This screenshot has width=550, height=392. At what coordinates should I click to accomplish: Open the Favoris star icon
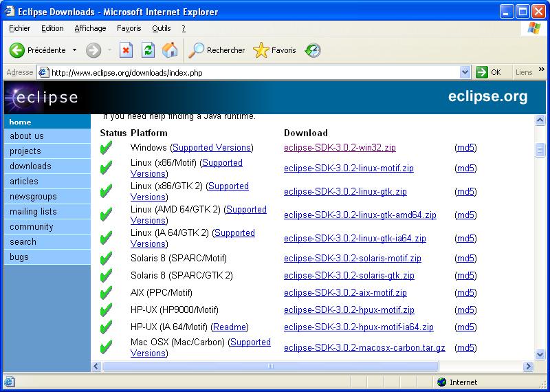tap(261, 50)
